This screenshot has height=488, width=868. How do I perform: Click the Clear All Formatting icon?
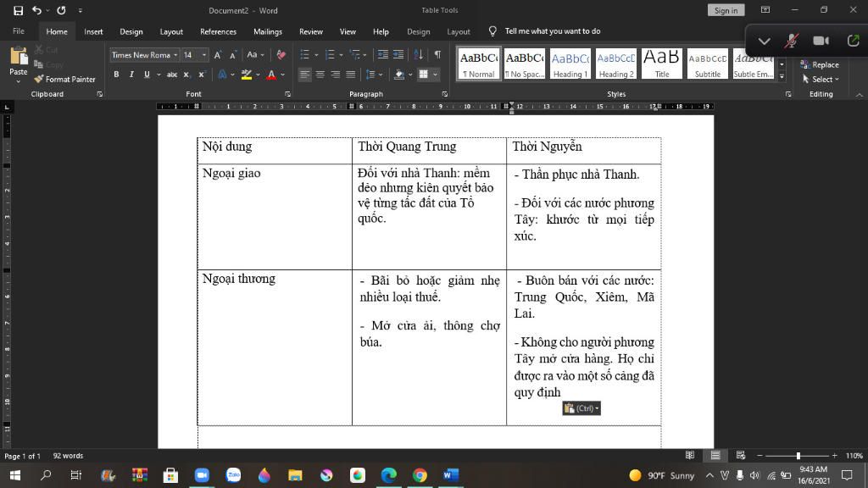[x=281, y=55]
